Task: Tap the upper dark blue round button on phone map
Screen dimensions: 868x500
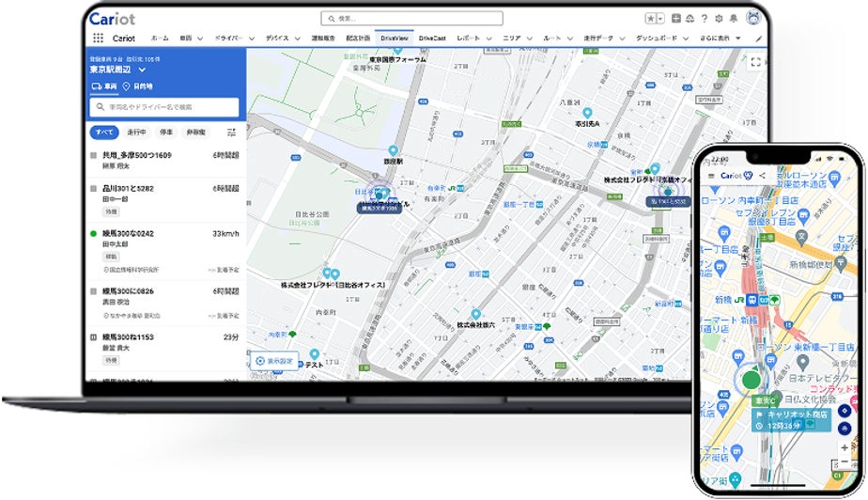Action: [845, 411]
